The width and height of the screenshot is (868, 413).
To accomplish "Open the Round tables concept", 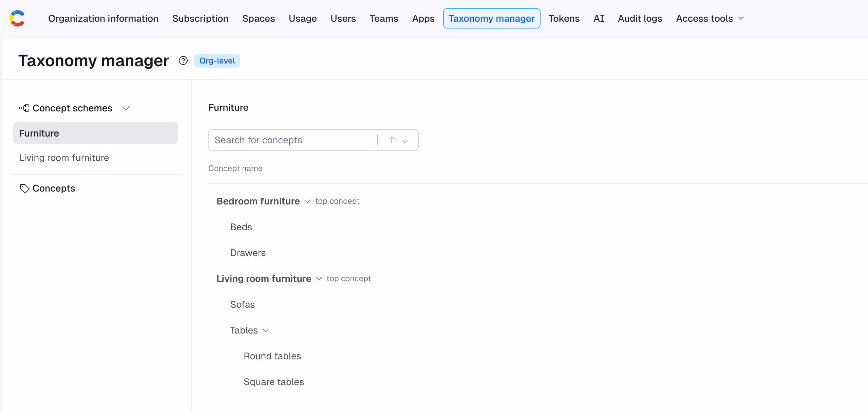I will coord(272,356).
